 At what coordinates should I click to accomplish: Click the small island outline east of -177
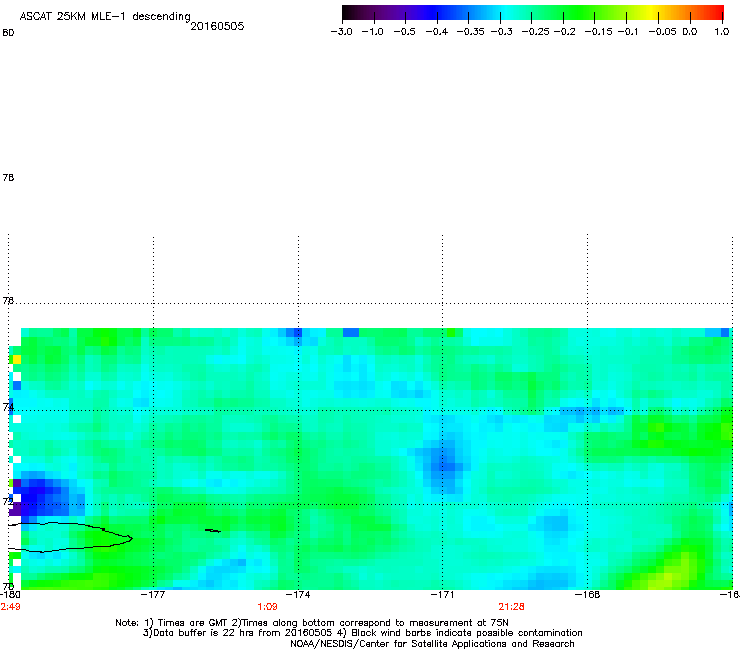pos(213,531)
